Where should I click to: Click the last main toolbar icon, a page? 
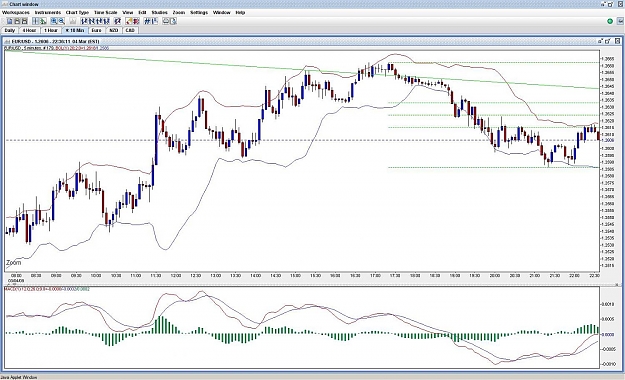click(x=173, y=21)
